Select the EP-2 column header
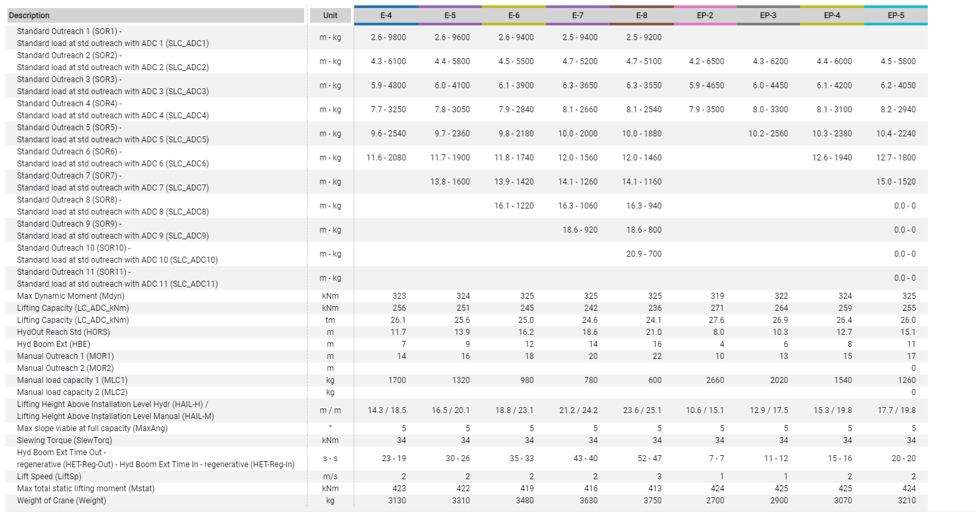 (x=705, y=15)
